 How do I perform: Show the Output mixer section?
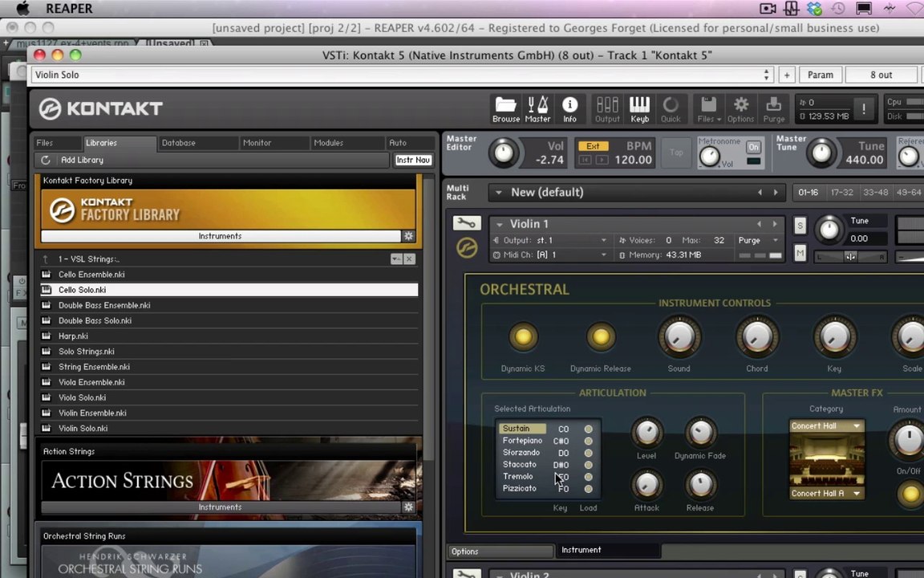(x=607, y=109)
